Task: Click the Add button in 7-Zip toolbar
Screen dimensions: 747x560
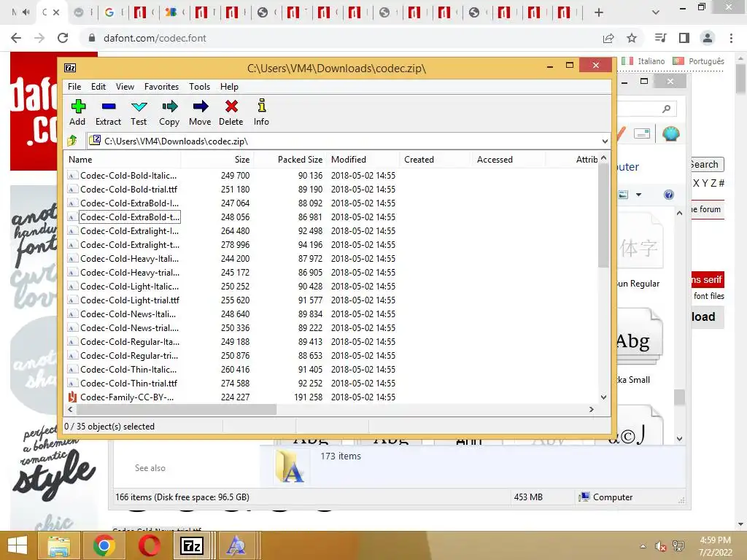Action: click(77, 112)
